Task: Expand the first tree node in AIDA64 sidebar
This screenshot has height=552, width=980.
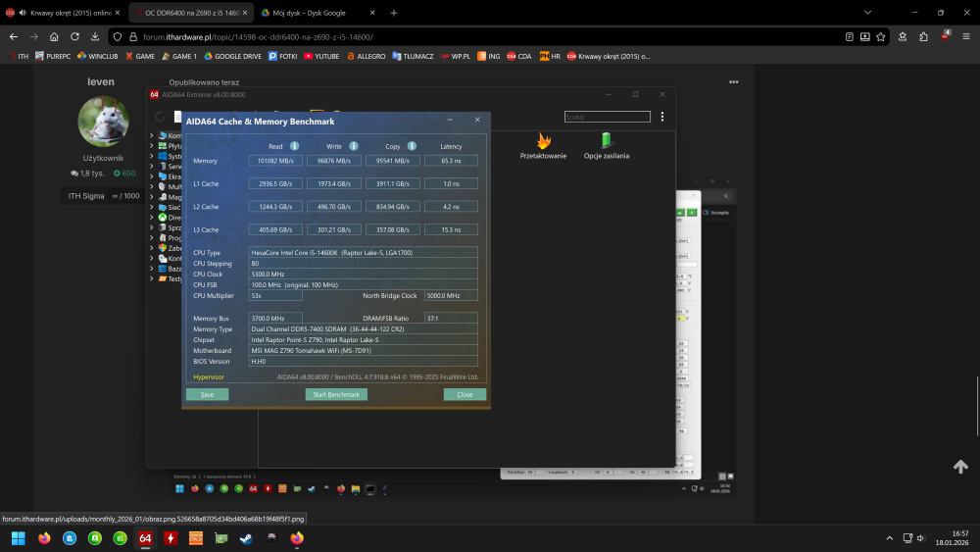Action: pyautogui.click(x=152, y=135)
